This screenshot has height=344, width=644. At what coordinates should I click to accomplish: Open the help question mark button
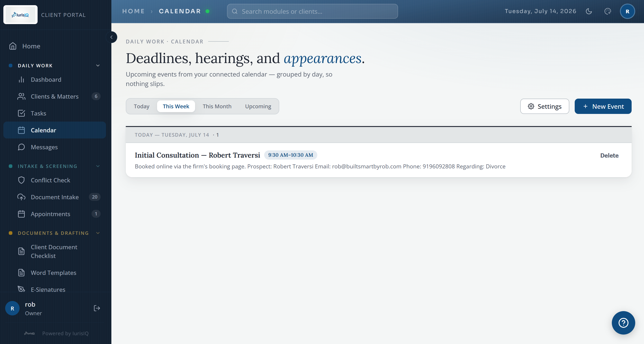click(x=623, y=323)
